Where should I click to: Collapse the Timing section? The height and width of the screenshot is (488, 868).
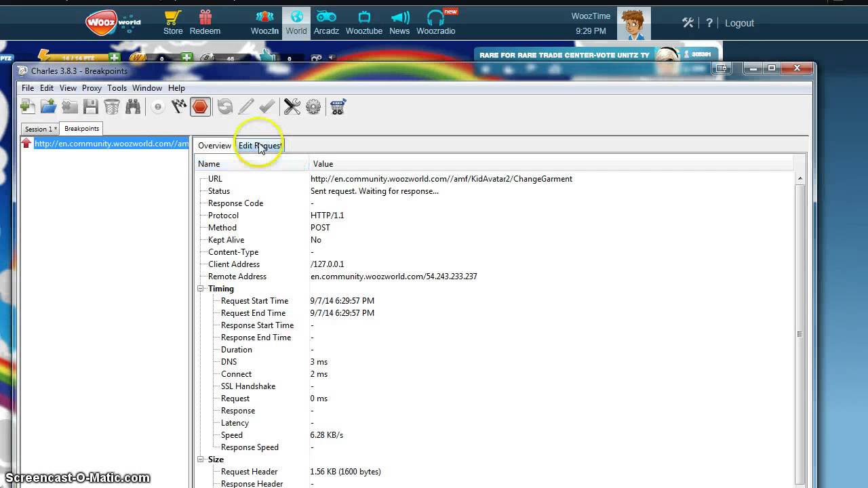click(201, 289)
